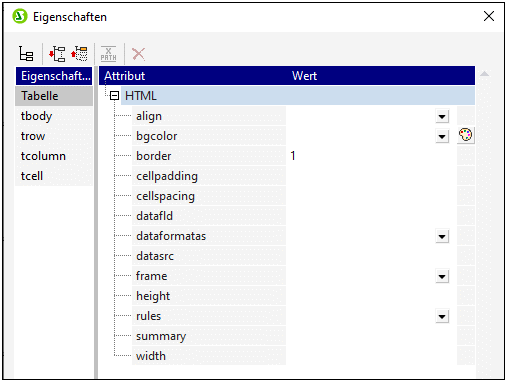The height and width of the screenshot is (382, 507).
Task: Select the border attribute row
Action: (209, 156)
